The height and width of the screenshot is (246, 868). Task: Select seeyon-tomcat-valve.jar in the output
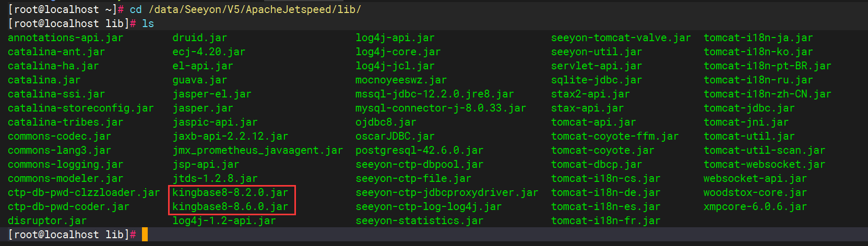pos(621,38)
